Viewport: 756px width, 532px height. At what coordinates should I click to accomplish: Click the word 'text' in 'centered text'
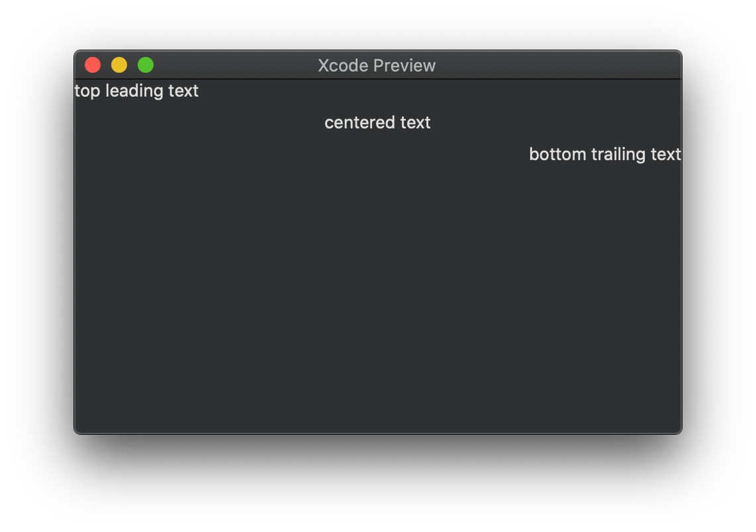[416, 122]
